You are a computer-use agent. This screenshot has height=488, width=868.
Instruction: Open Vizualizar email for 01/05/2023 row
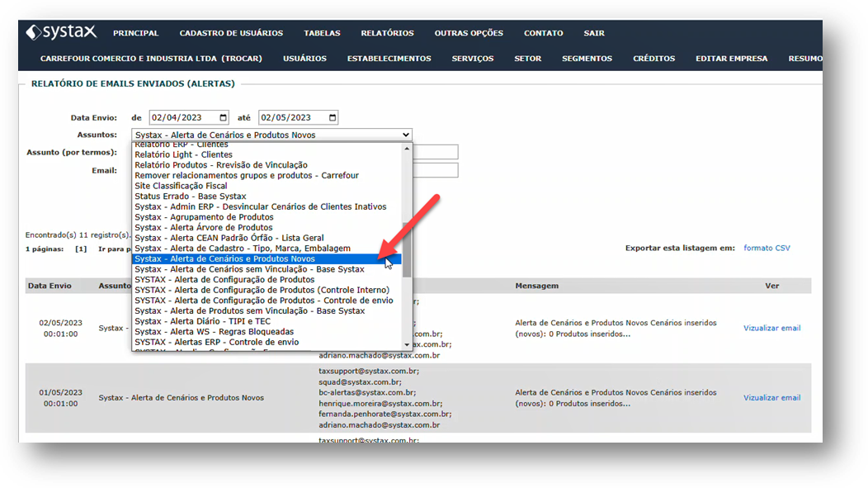click(771, 398)
